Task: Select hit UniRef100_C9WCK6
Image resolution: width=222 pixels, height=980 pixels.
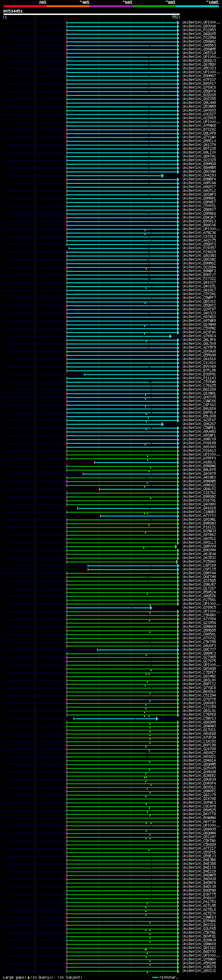Action: (x=199, y=401)
